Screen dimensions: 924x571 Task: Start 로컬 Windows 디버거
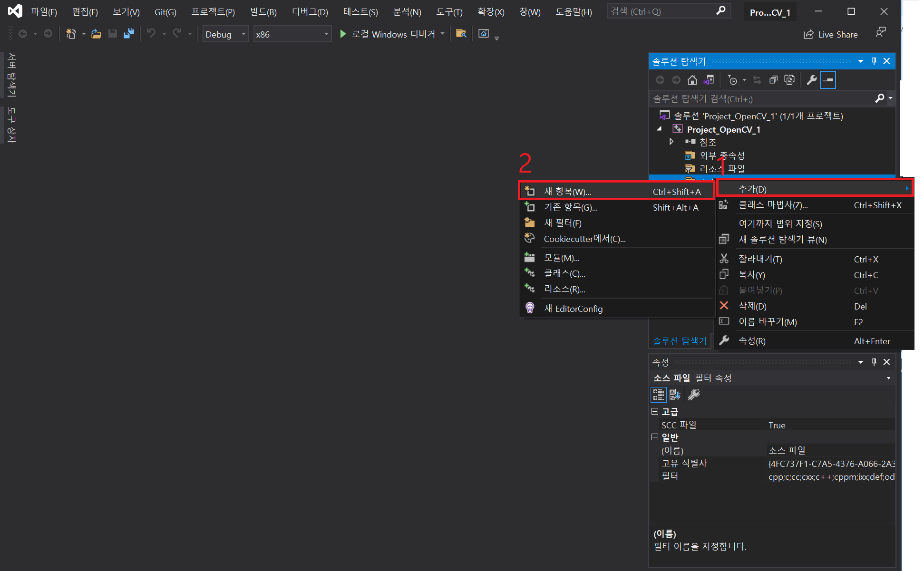click(388, 34)
